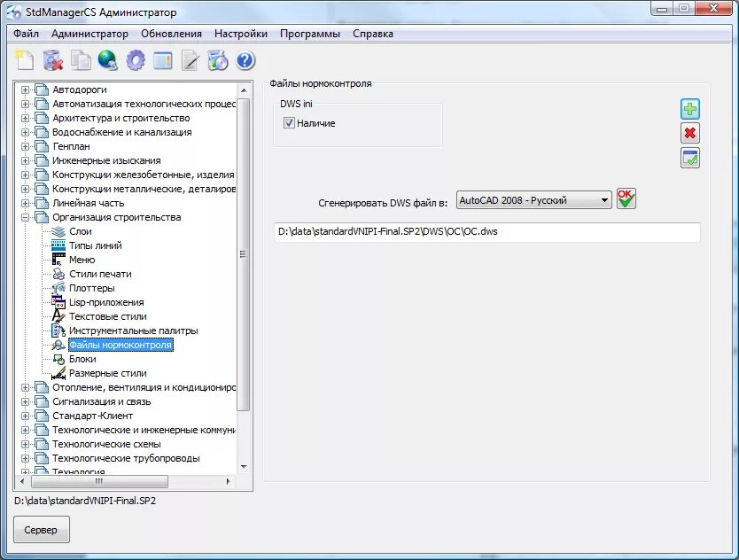Select the Размерные стили tree node
Viewport: 739px width, 560px height.
pos(107,373)
